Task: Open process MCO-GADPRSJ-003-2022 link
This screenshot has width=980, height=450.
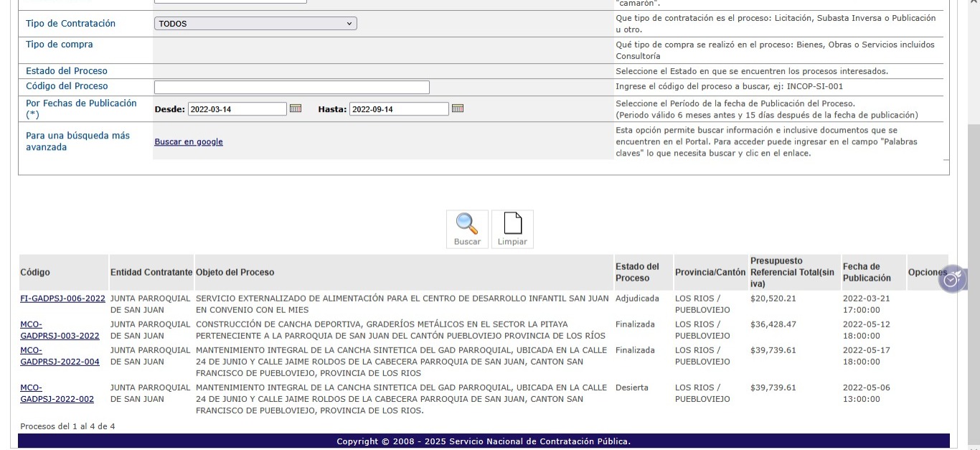Action: point(60,330)
